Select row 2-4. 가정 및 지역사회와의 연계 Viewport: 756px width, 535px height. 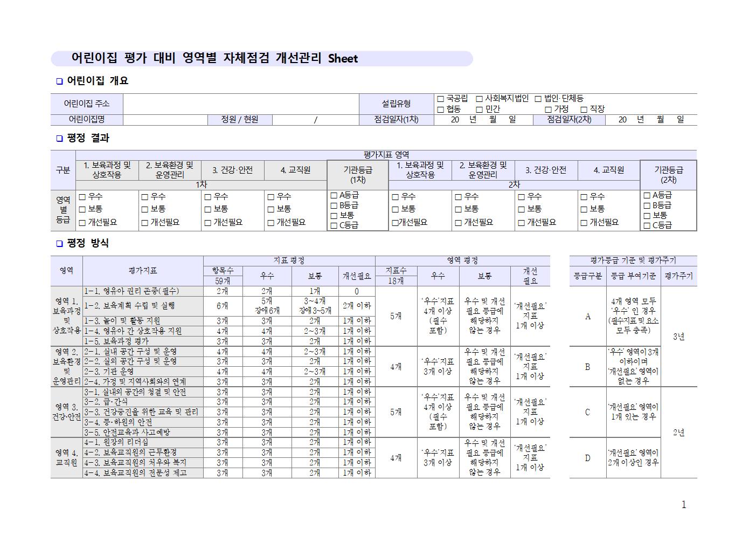coord(143,382)
